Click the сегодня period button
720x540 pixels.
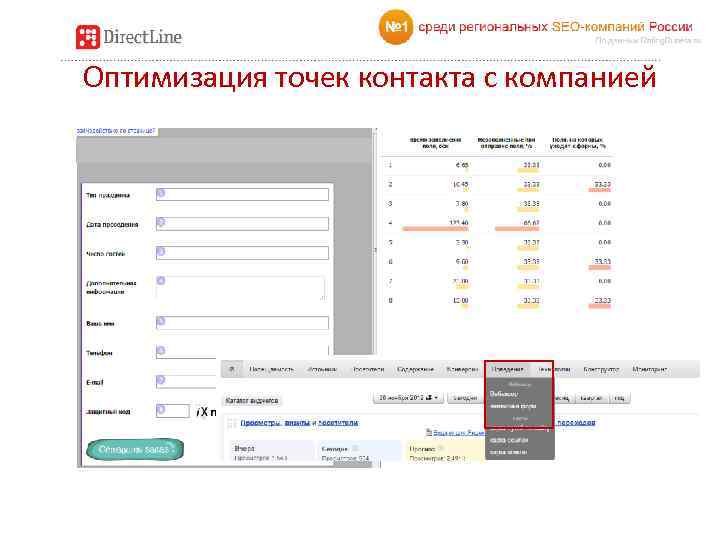pyautogui.click(x=465, y=398)
